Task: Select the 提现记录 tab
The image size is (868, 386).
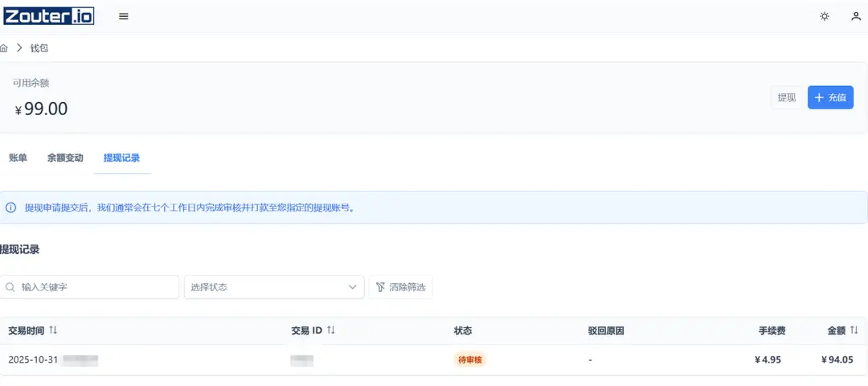Action: (121, 158)
